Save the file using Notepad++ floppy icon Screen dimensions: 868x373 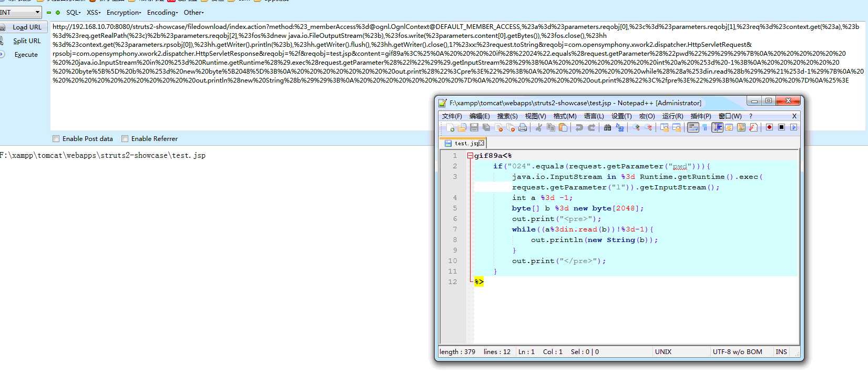coord(474,127)
